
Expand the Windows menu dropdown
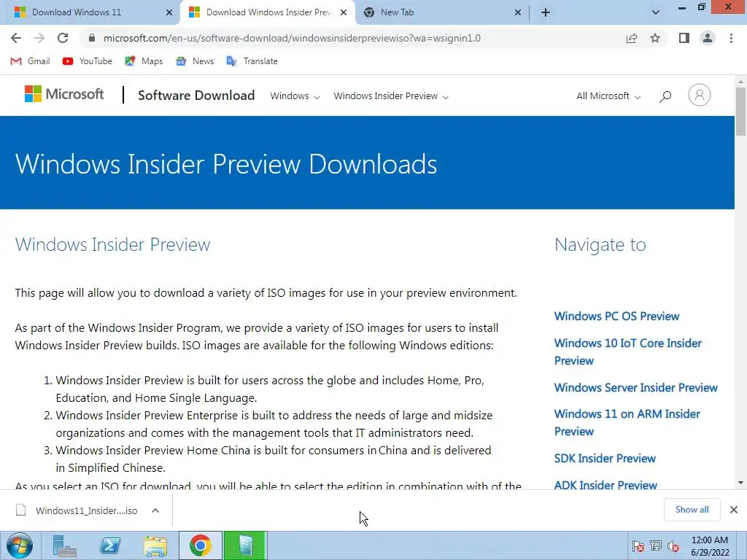click(295, 96)
